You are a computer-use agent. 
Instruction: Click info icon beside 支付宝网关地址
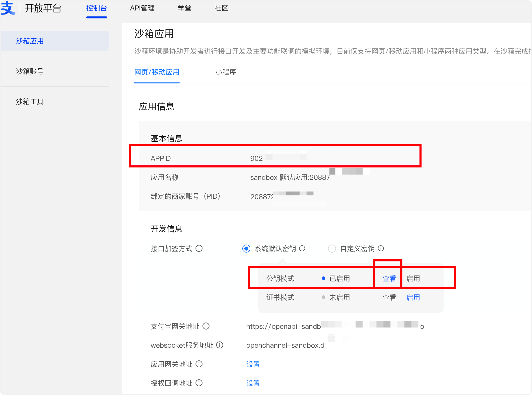coord(206,326)
